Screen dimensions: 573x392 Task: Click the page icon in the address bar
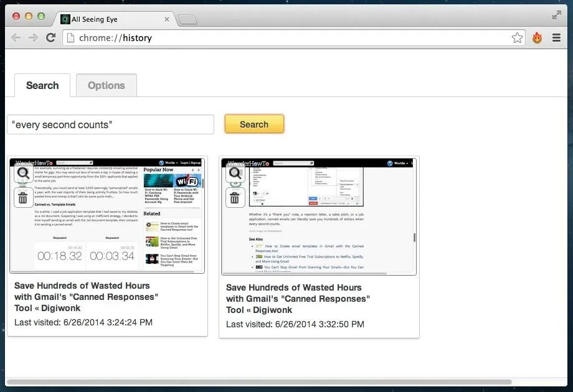point(70,37)
